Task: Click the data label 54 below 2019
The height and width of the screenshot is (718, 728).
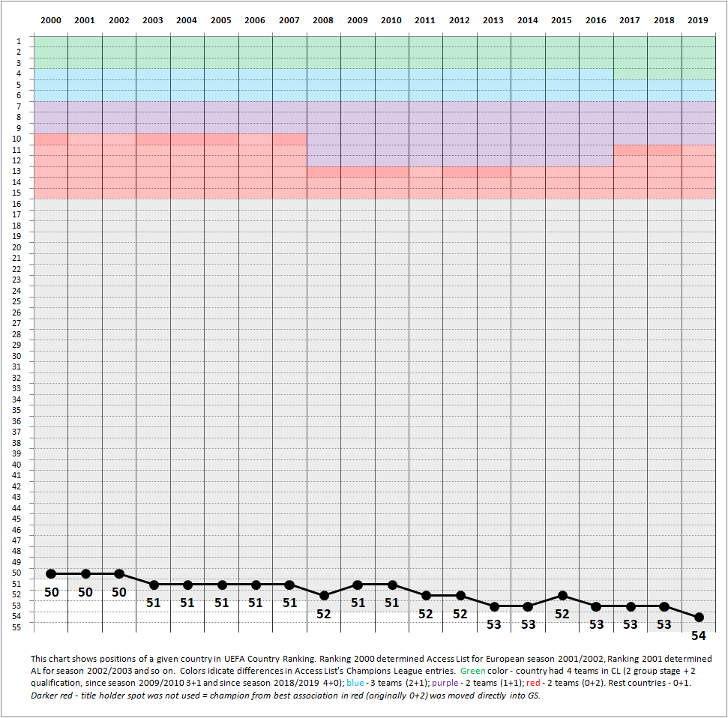Action: (699, 636)
